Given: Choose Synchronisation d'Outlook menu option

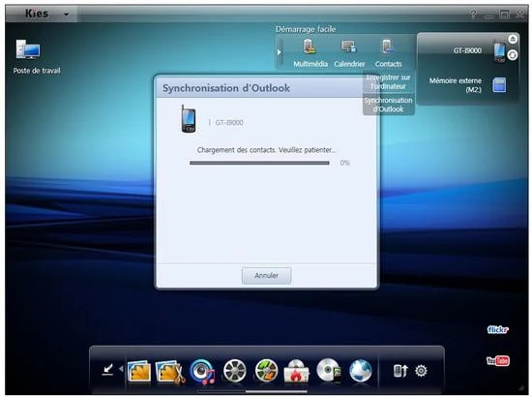Looking at the screenshot, I should pyautogui.click(x=388, y=105).
